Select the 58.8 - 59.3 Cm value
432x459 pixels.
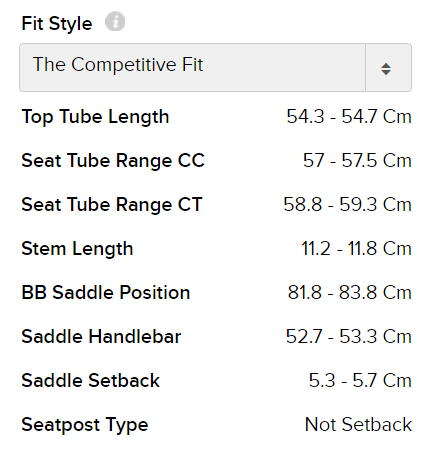point(347,205)
